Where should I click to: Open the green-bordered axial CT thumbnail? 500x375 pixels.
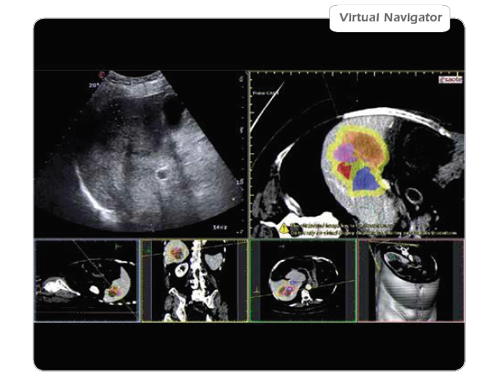point(303,281)
